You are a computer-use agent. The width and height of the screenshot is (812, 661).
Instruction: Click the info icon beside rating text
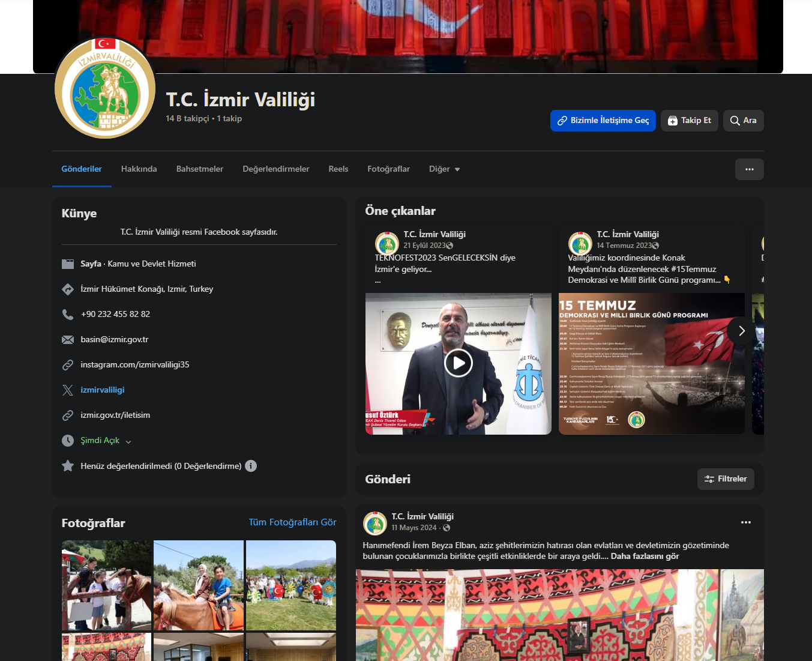click(251, 466)
